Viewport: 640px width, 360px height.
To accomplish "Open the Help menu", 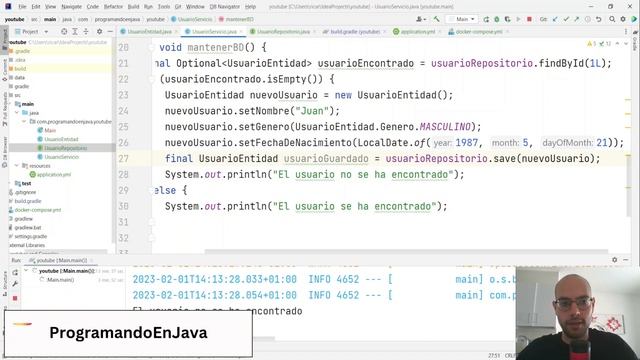I will (x=250, y=7).
